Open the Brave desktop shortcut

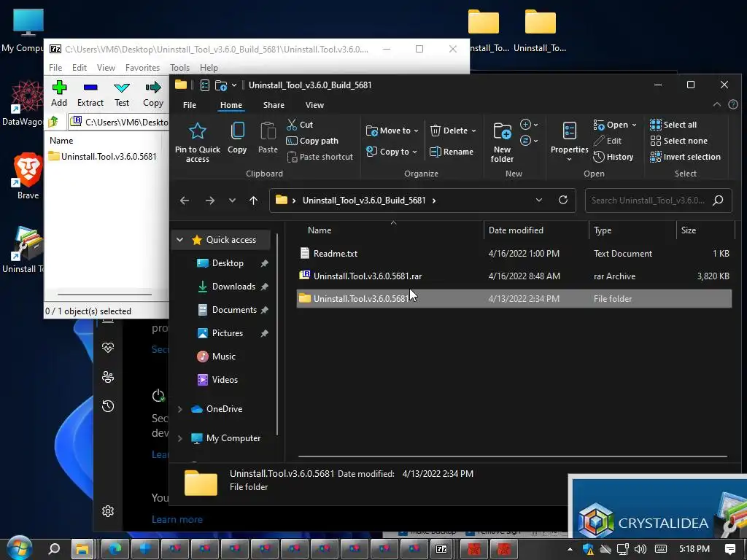tap(28, 176)
